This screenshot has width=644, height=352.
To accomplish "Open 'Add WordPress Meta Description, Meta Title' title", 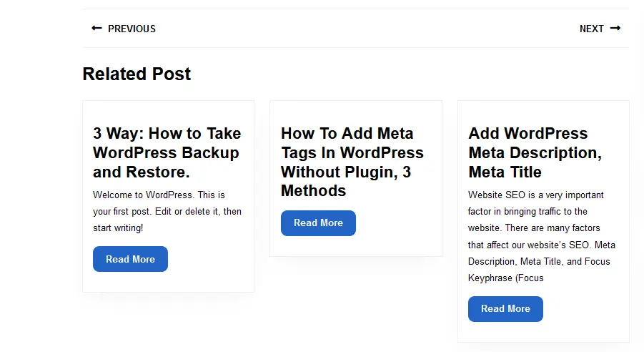I will (535, 152).
